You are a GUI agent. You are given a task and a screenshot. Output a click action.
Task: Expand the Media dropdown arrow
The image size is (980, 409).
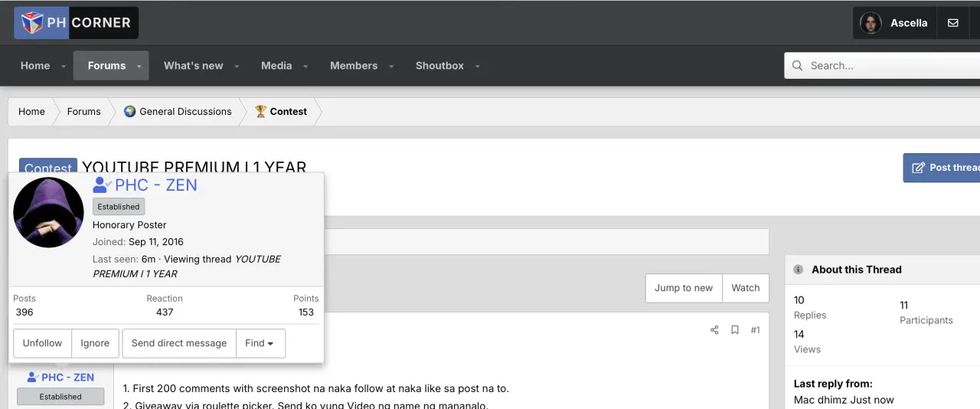[305, 67]
